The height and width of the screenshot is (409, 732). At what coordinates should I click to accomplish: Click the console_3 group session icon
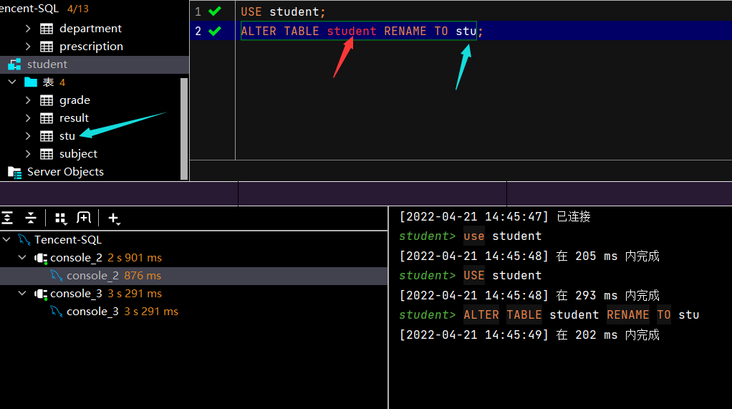41,294
